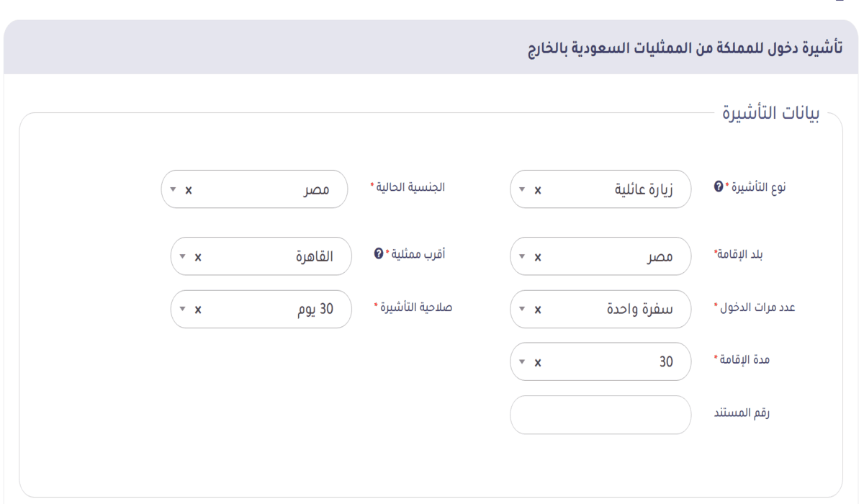The image size is (864, 504).
Task: Select the زيارة عائلية combo box text
Action: click(644, 190)
